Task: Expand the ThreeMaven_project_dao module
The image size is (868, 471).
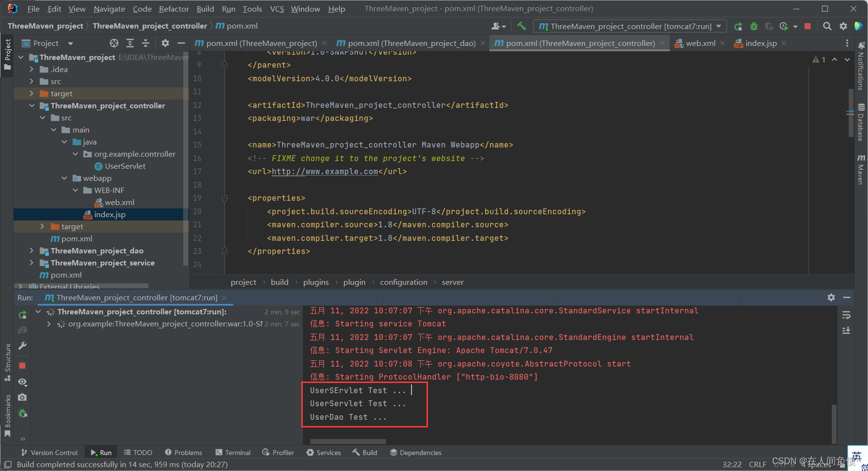Action: coord(31,250)
